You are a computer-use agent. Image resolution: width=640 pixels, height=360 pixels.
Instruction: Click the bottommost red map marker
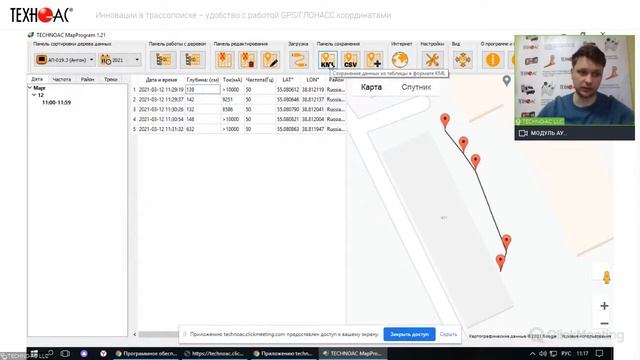pos(500,262)
